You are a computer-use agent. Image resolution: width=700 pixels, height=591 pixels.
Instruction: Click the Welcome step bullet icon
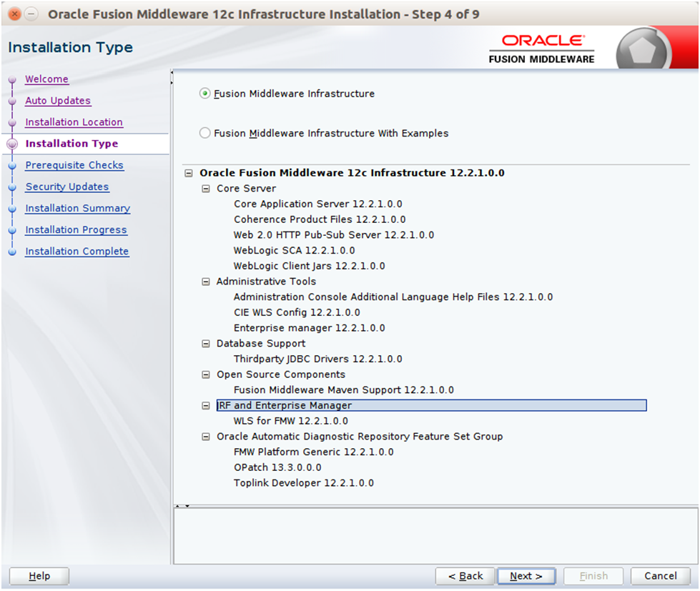[12, 79]
